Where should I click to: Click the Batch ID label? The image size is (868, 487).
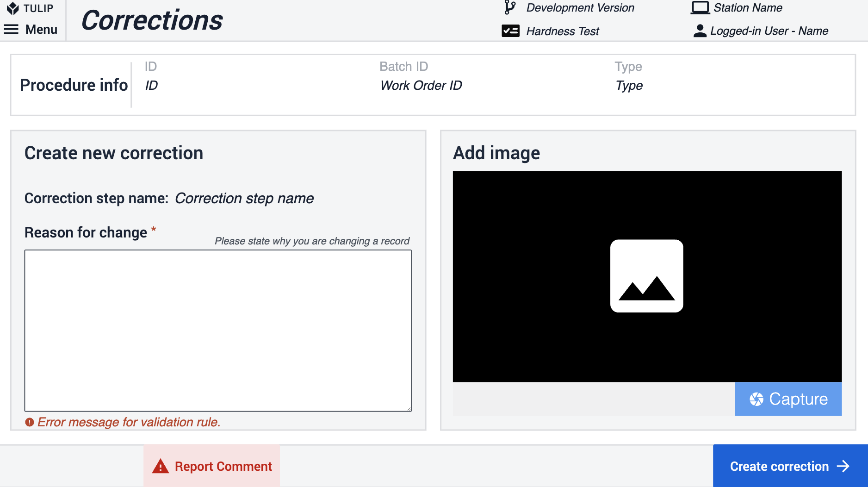pyautogui.click(x=404, y=67)
